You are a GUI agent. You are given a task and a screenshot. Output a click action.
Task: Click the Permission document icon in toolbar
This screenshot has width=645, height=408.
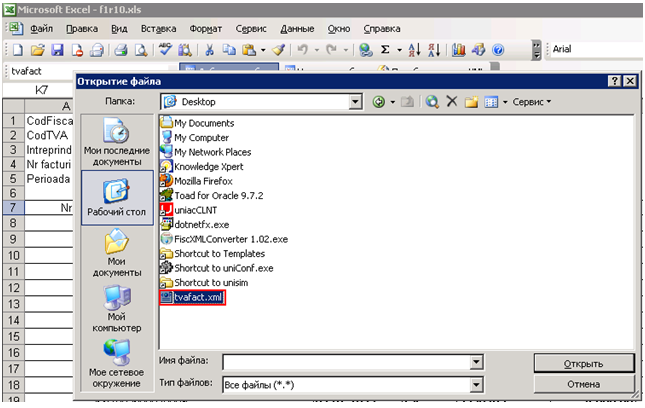[77, 50]
